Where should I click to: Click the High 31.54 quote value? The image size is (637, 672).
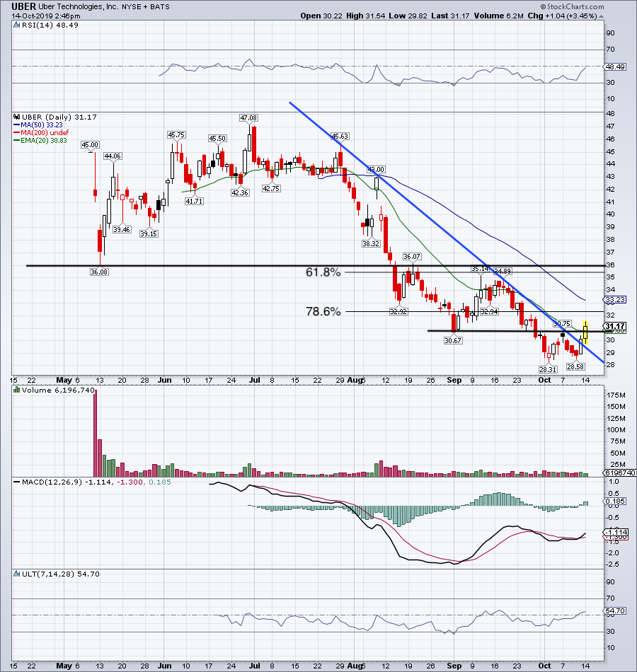pyautogui.click(x=365, y=16)
